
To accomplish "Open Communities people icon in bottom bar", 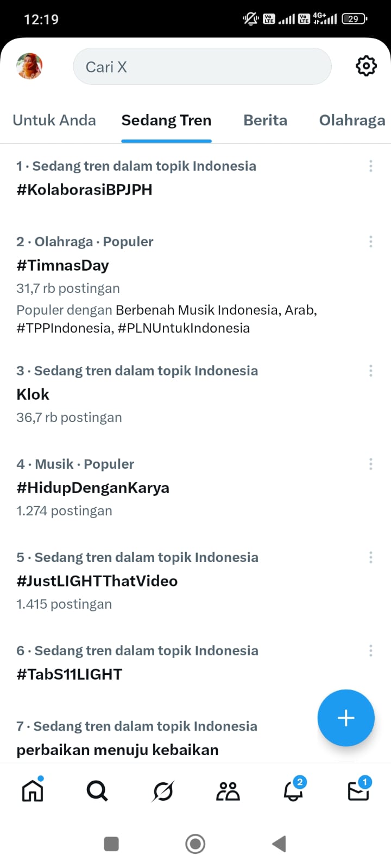I will tap(228, 792).
